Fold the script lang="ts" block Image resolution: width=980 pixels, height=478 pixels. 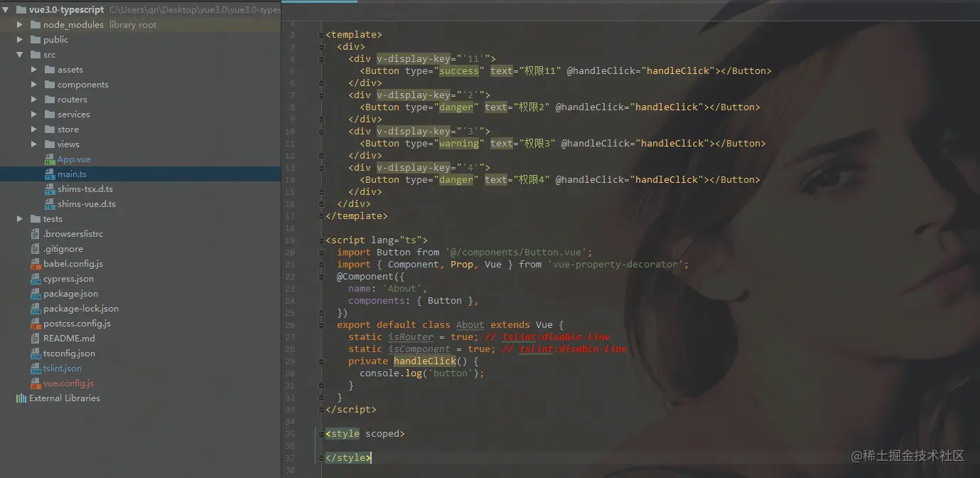coord(322,240)
